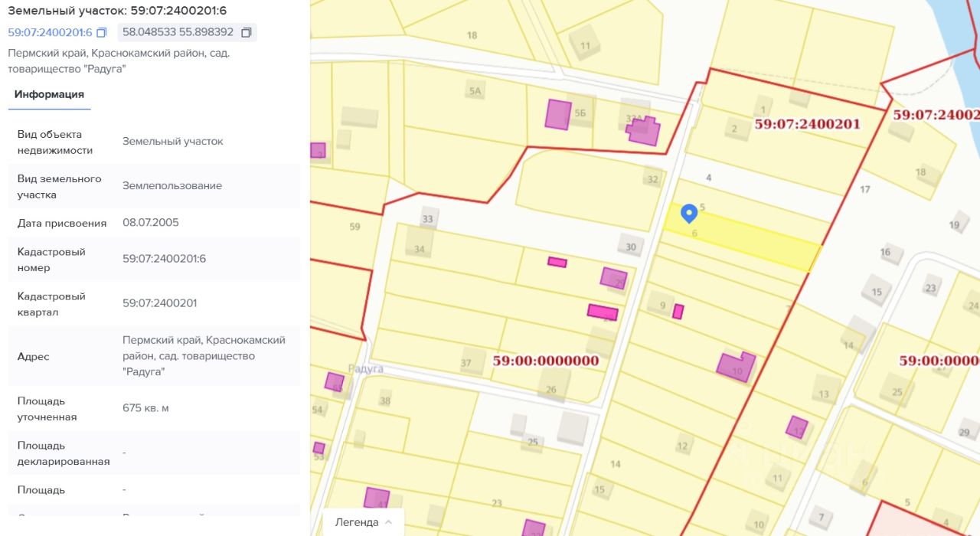
Task: Select parcel number 34 on map
Action: 420,249
